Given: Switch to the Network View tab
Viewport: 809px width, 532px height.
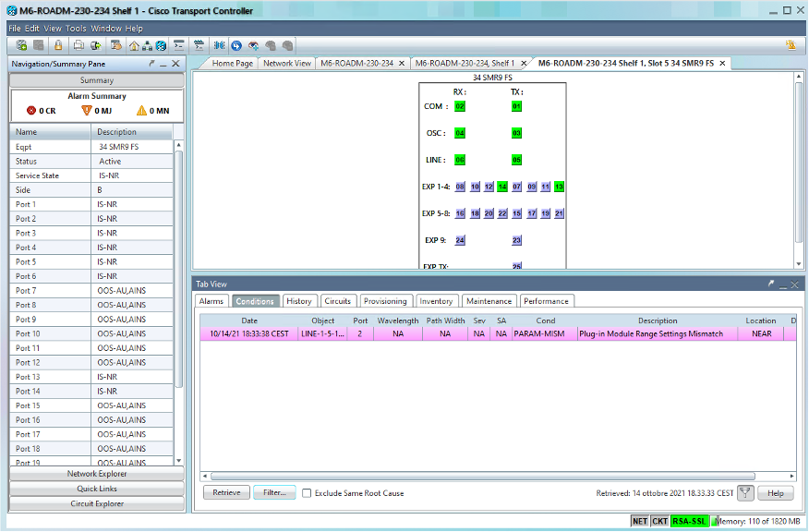Looking at the screenshot, I should pyautogui.click(x=287, y=63).
